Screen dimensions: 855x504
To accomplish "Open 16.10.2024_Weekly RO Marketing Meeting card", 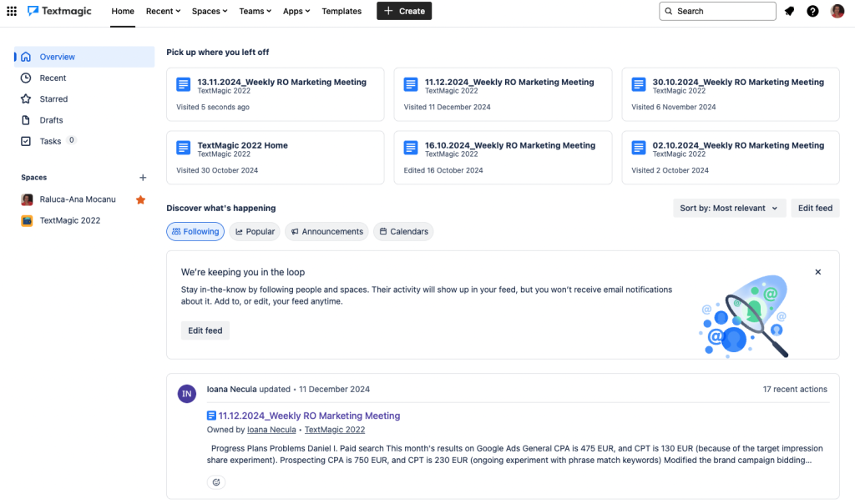I will [x=503, y=158].
